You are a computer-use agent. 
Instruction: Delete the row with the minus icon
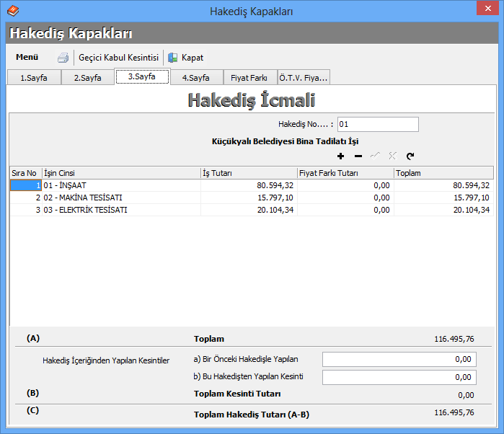[358, 156]
